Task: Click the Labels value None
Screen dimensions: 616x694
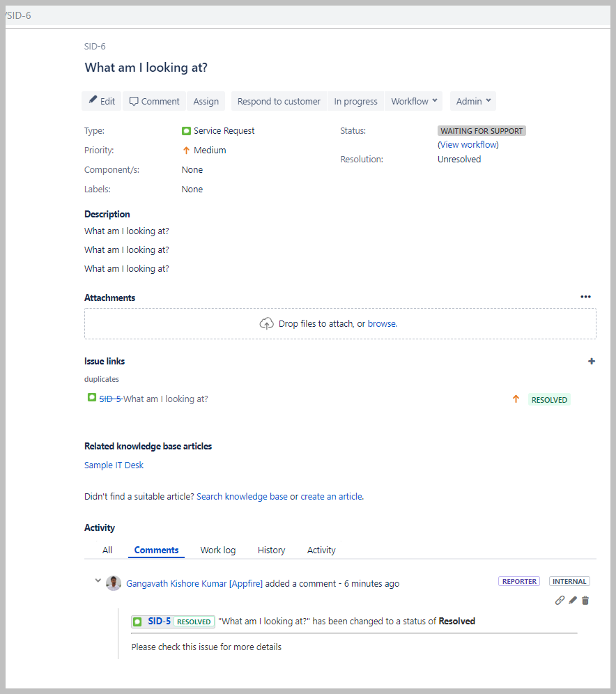Action: click(192, 190)
